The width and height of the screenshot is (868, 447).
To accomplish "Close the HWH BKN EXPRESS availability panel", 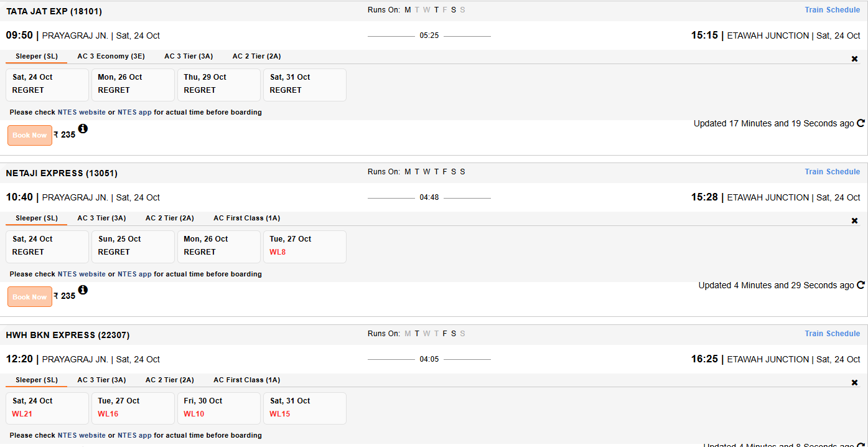I will [854, 383].
